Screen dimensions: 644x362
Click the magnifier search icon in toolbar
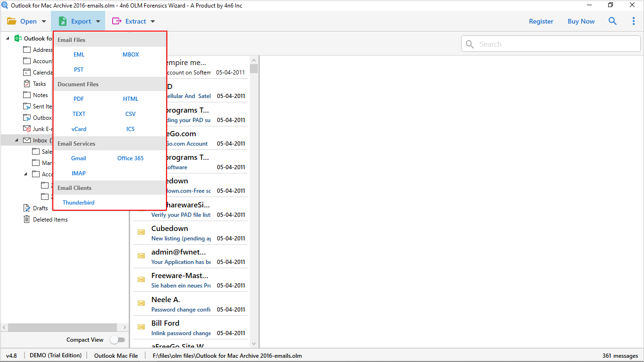click(612, 21)
